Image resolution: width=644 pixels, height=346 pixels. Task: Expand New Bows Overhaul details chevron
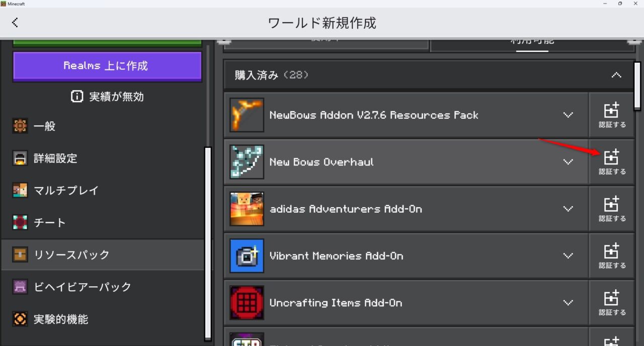(x=568, y=162)
